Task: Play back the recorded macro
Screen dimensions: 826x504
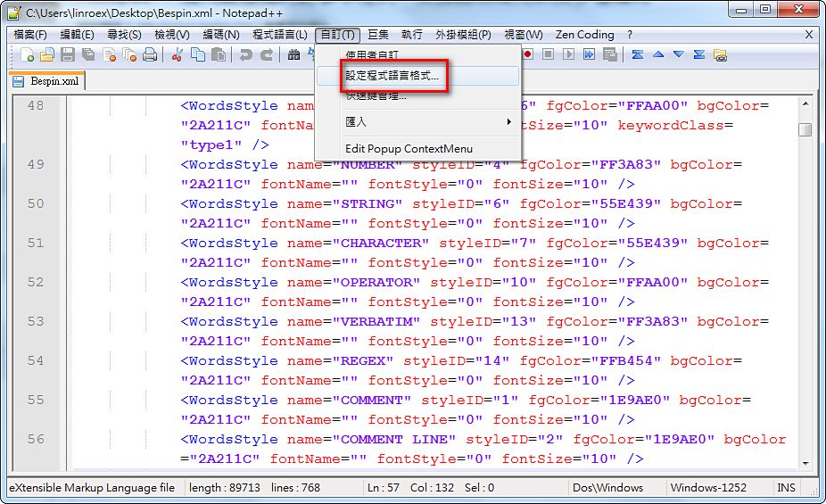Action: coord(568,54)
